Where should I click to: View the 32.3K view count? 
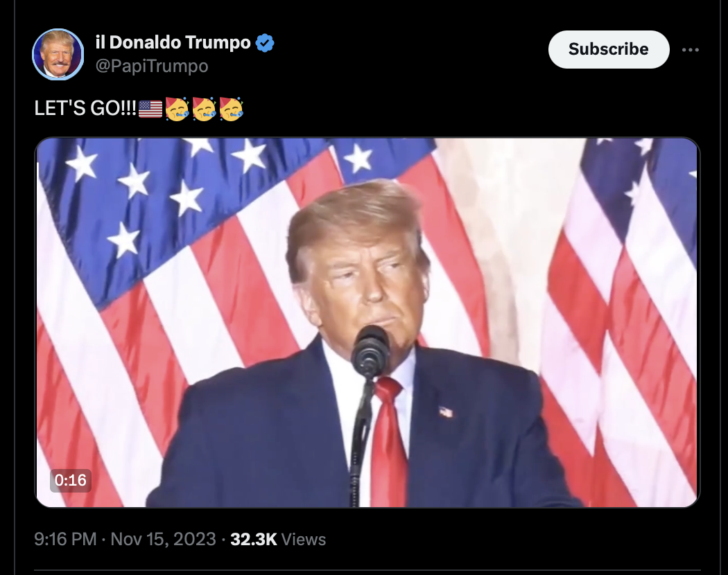[254, 539]
